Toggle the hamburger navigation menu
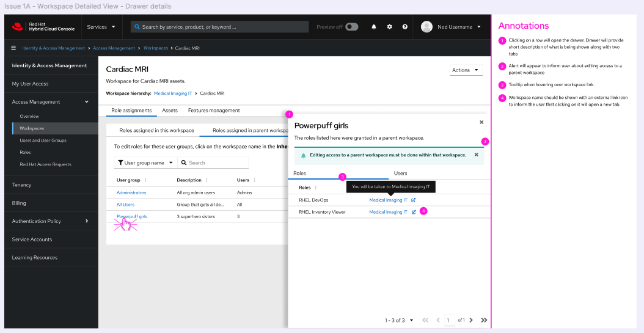644x333 pixels. pos(13,48)
